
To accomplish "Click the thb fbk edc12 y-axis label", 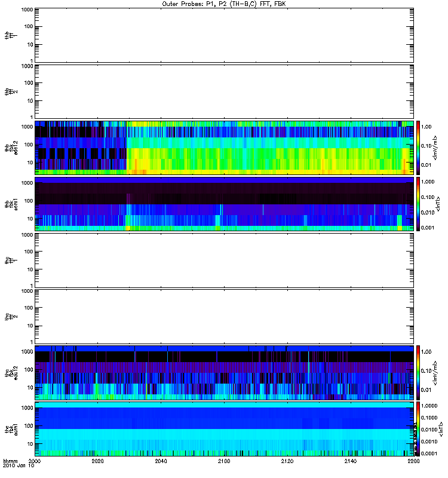I will point(11,148).
